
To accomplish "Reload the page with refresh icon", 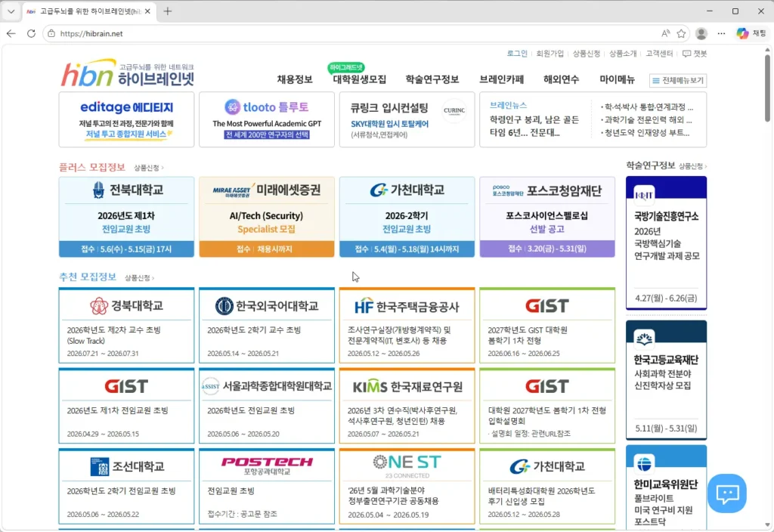I will coord(31,33).
